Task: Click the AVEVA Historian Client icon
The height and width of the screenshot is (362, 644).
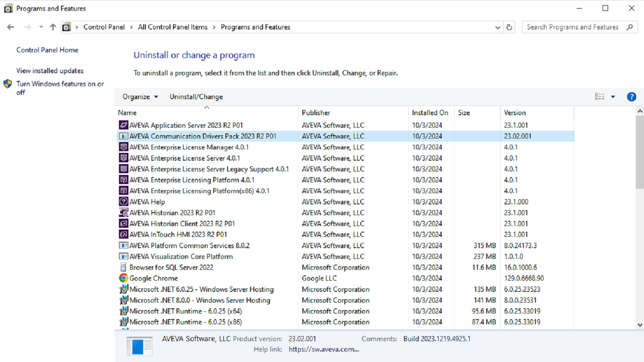Action: (x=123, y=223)
